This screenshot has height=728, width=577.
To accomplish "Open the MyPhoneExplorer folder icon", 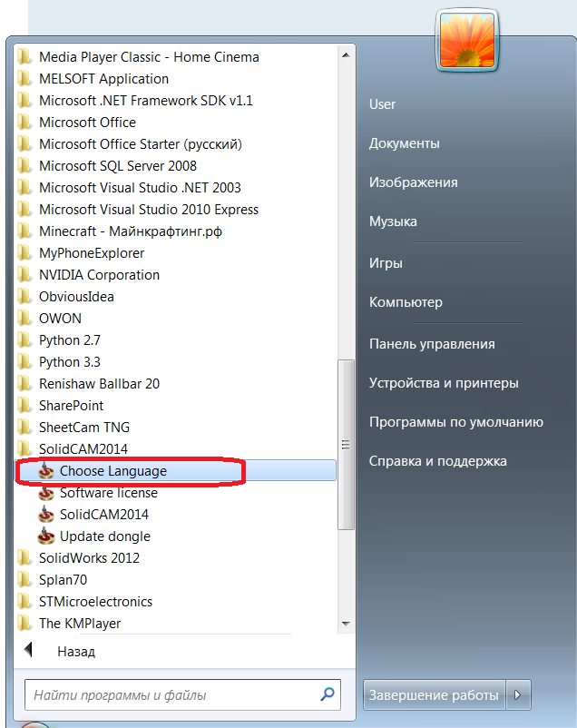I will click(x=24, y=253).
